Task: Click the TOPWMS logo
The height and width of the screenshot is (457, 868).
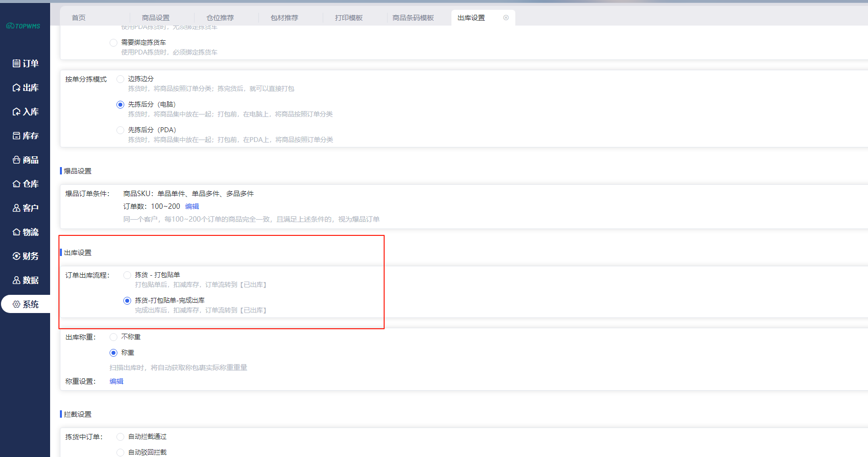Action: click(23, 26)
